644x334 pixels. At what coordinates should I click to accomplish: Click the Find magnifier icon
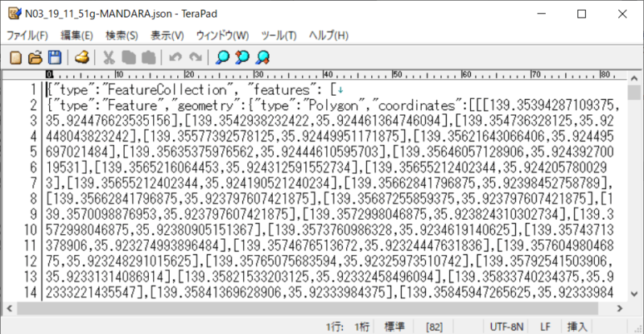click(x=223, y=57)
